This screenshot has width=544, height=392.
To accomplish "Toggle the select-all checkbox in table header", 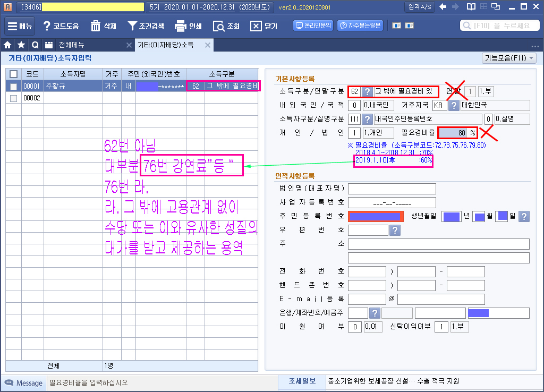I will [13, 74].
